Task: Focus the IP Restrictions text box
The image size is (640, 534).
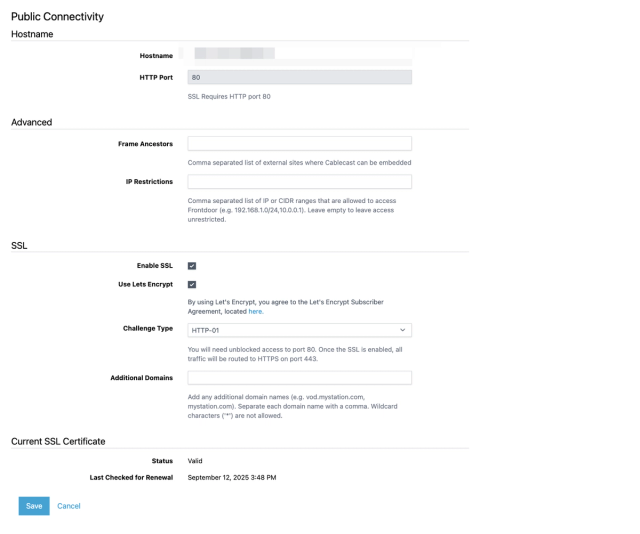Action: tap(300, 181)
